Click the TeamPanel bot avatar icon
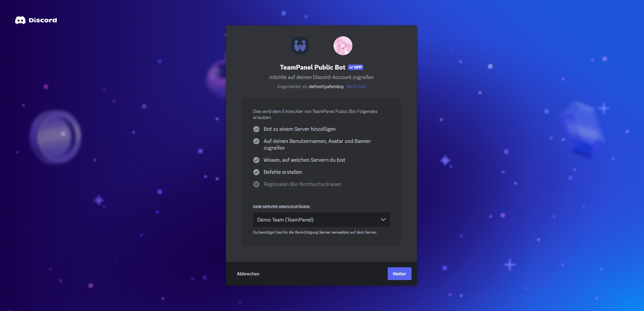This screenshot has width=644, height=311. 300,46
